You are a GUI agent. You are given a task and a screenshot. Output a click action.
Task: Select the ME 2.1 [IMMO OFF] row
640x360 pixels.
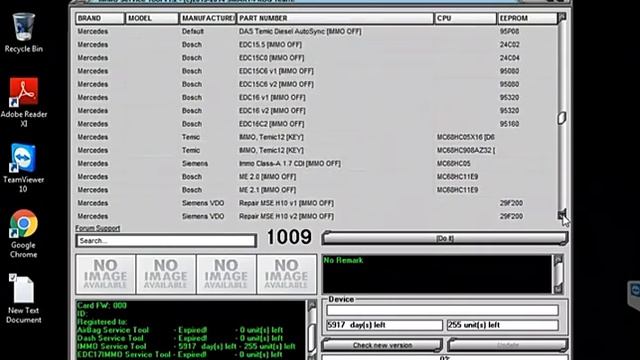pos(316,190)
